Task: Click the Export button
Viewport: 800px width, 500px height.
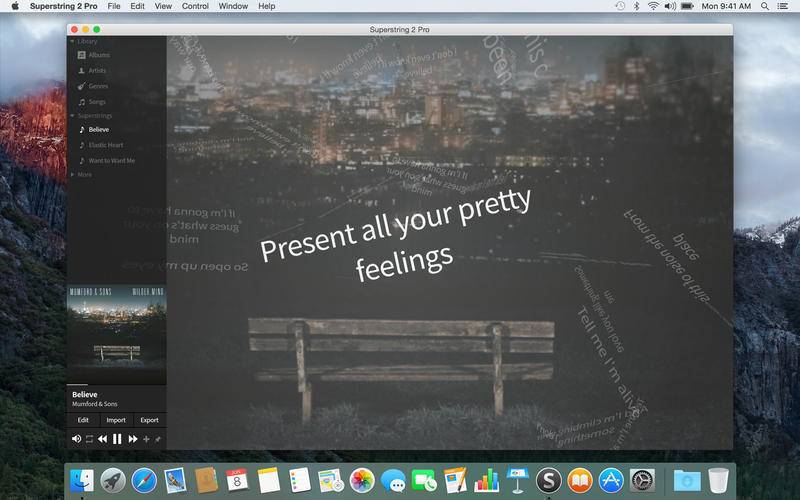Action: point(149,420)
